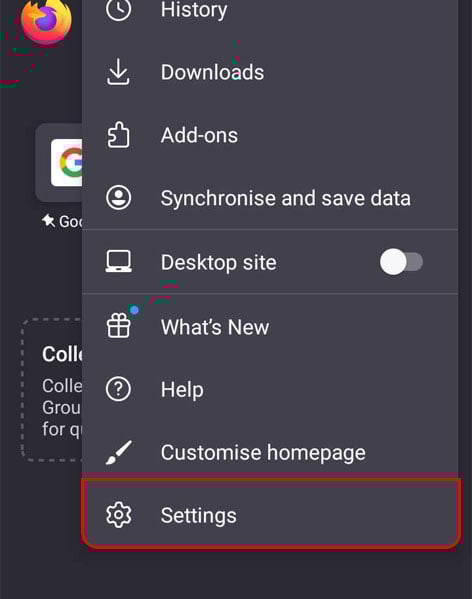Click the Help question mark icon
Image resolution: width=472 pixels, height=599 pixels.
tap(118, 389)
